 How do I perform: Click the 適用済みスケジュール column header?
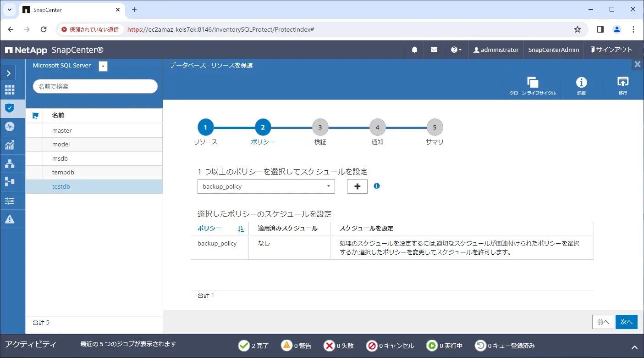(x=287, y=228)
